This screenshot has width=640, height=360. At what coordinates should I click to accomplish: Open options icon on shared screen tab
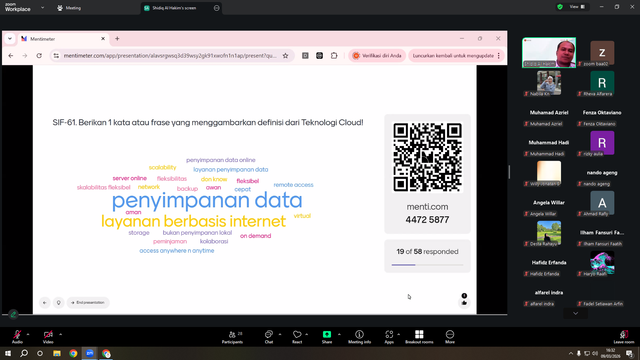pos(216,8)
